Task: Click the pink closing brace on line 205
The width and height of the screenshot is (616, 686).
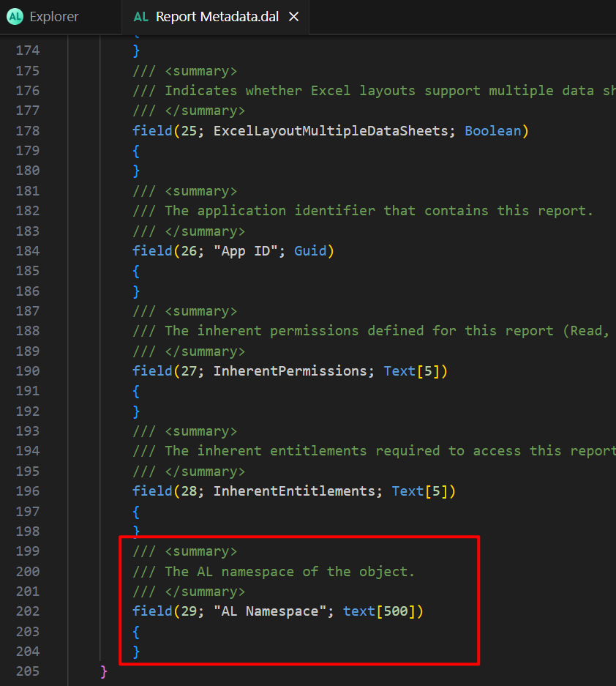Action: 104,671
